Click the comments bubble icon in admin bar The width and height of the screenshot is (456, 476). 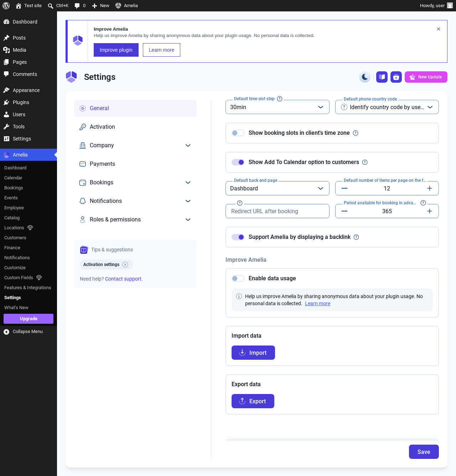coord(77,6)
